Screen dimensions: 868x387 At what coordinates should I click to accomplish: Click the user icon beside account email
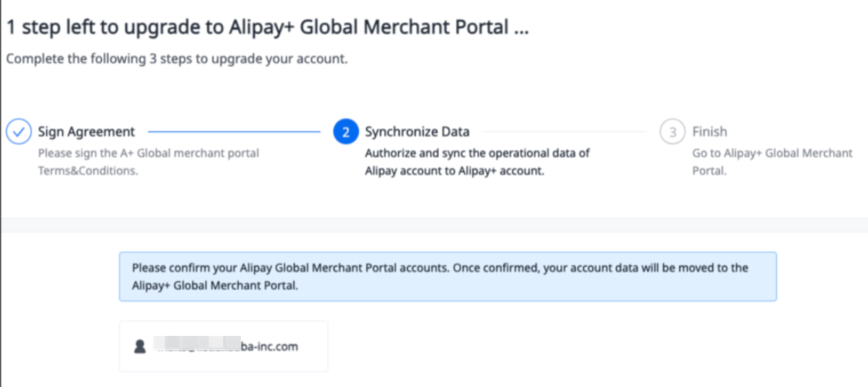point(140,346)
